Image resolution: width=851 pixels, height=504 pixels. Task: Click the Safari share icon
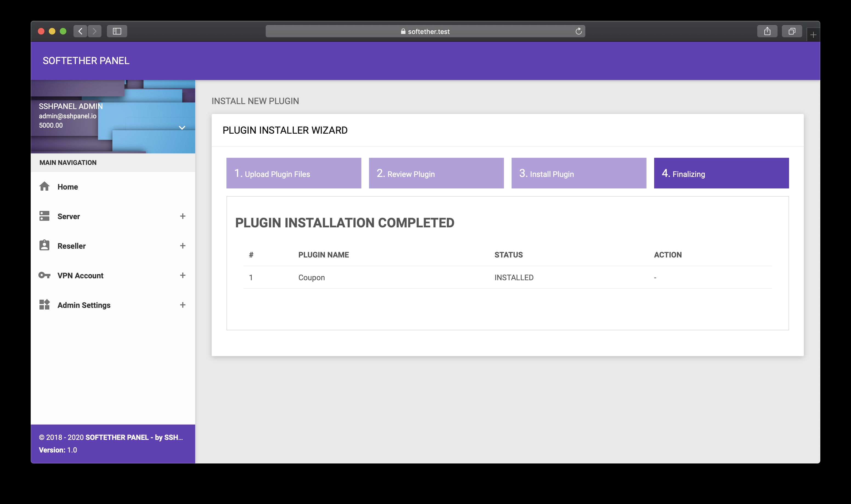(x=767, y=31)
